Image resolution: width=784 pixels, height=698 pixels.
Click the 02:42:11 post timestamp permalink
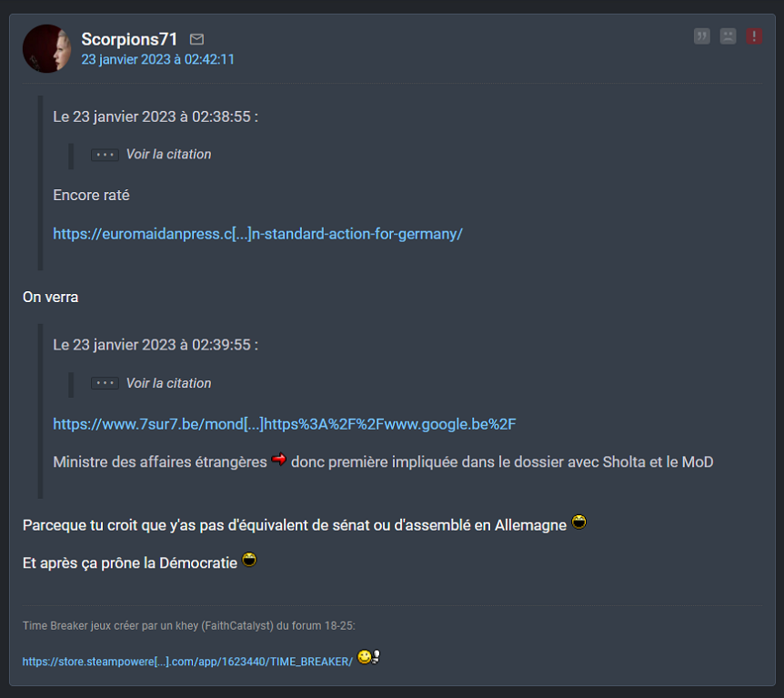(157, 59)
